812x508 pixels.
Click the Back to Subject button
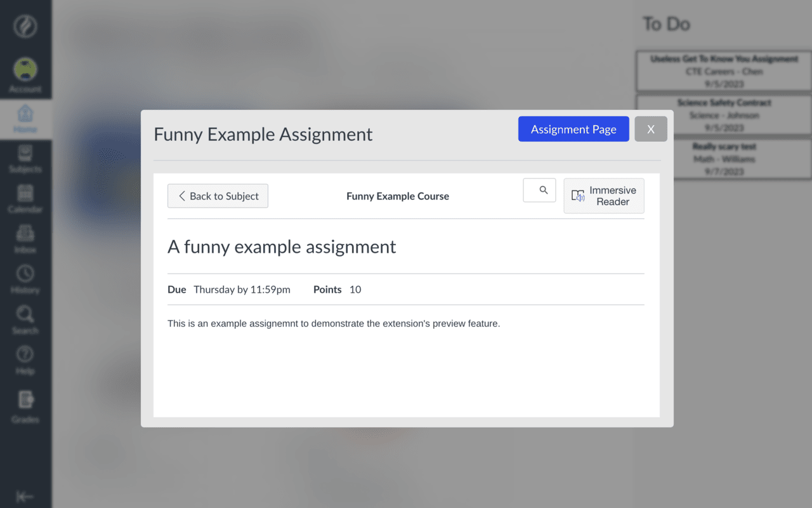218,196
